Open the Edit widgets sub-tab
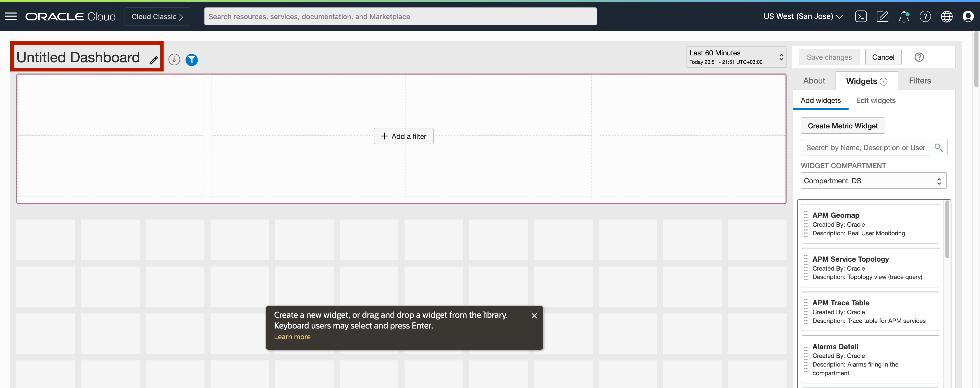The width and height of the screenshot is (980, 388). pos(875,100)
